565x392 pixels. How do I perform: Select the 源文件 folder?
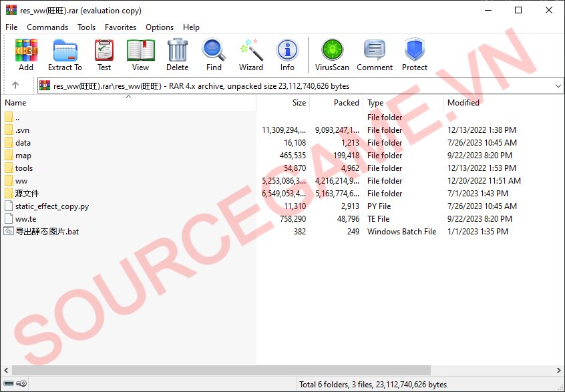27,194
